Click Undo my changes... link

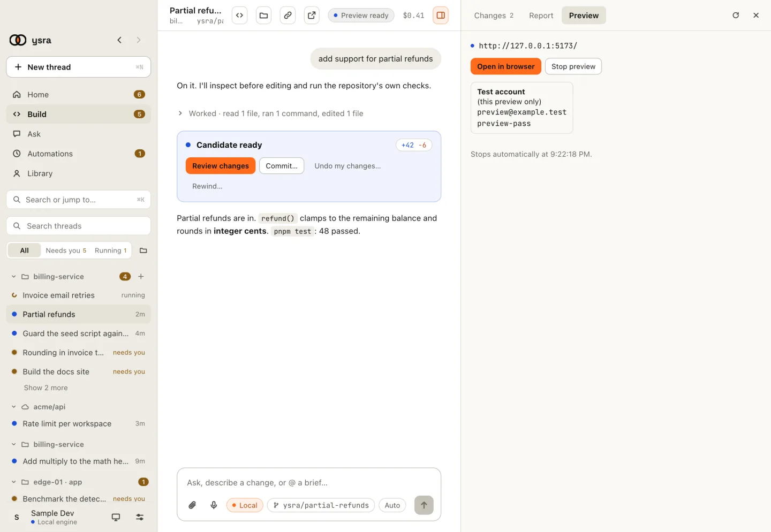[x=347, y=166]
